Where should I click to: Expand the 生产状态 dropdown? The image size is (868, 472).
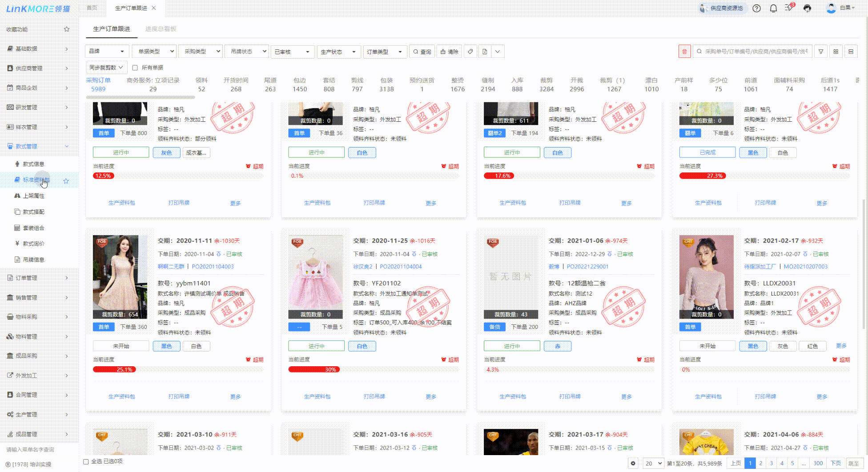[338, 52]
